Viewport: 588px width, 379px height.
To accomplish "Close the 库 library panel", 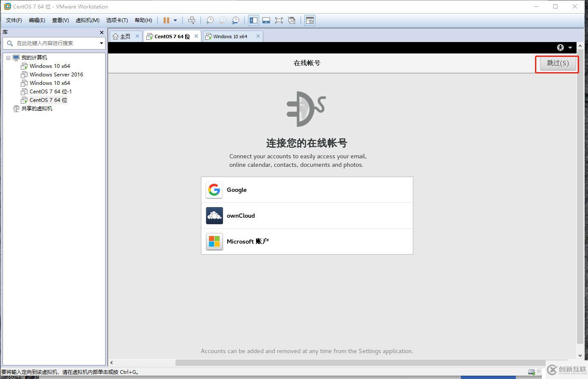I will coord(101,32).
